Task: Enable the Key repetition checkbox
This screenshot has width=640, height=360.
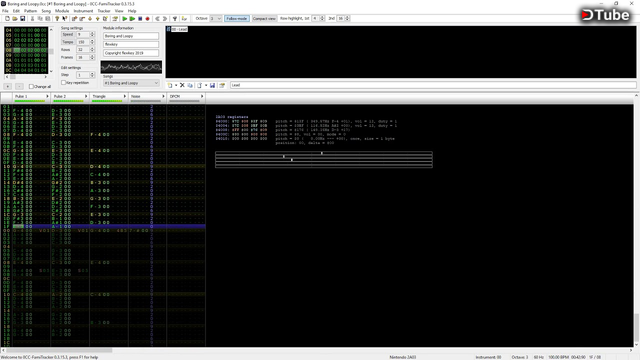Action: pyautogui.click(x=64, y=82)
